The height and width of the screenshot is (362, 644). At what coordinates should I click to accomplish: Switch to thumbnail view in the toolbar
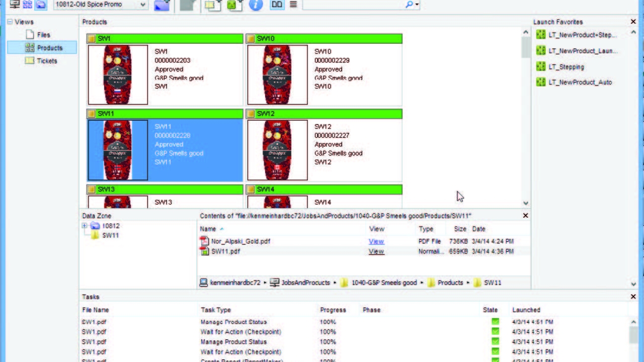277,5
